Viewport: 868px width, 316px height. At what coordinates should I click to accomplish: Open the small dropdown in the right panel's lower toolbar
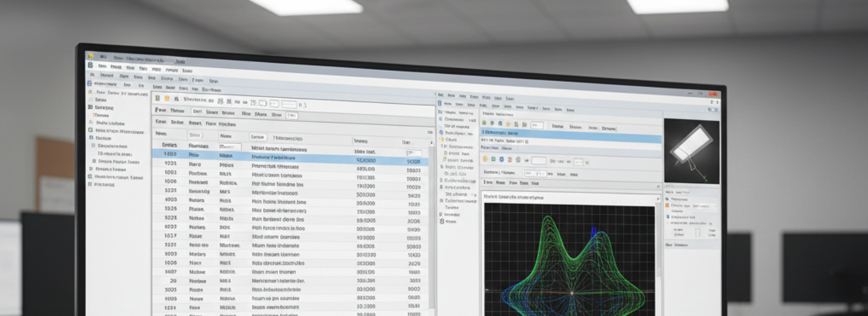pos(578,162)
